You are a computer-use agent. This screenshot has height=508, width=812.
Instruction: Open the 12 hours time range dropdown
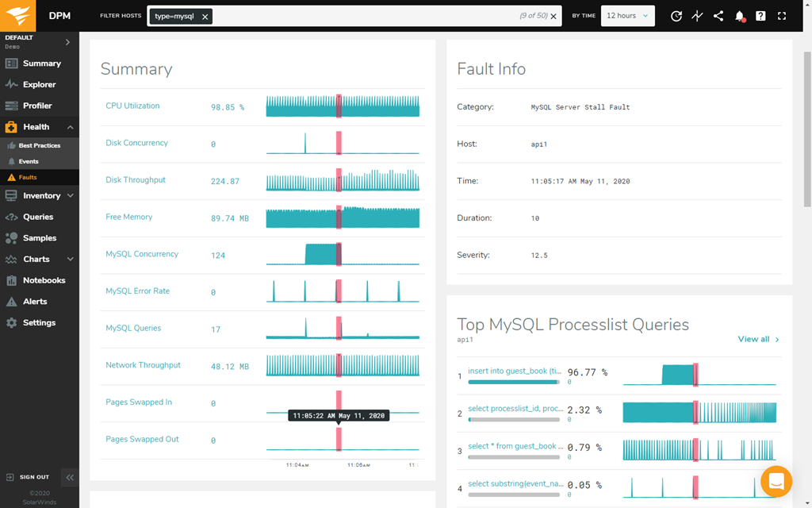(627, 16)
